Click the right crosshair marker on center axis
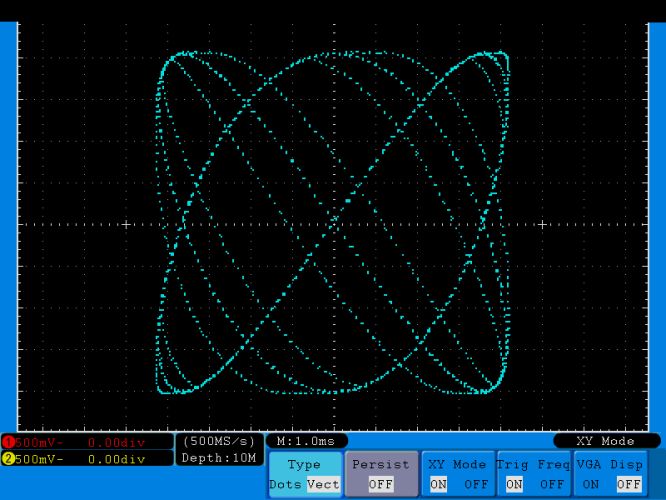Screen dimensions: 666x500 tap(542, 224)
